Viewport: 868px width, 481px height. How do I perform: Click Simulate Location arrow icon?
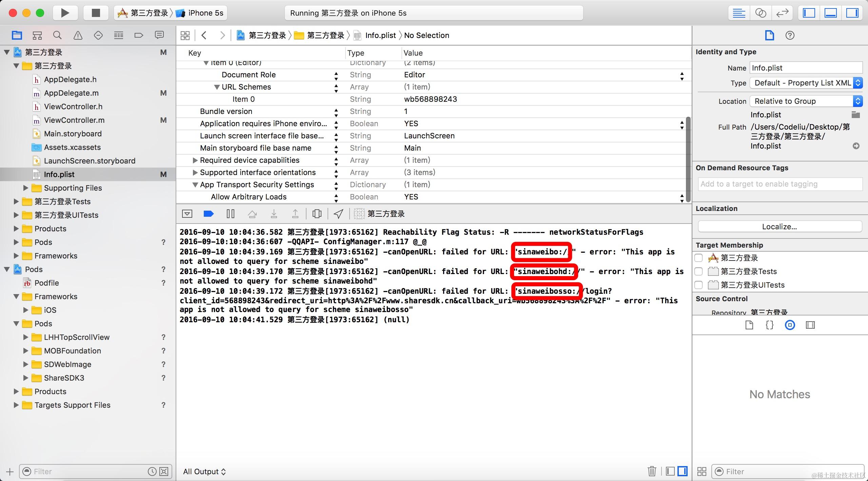[338, 214]
